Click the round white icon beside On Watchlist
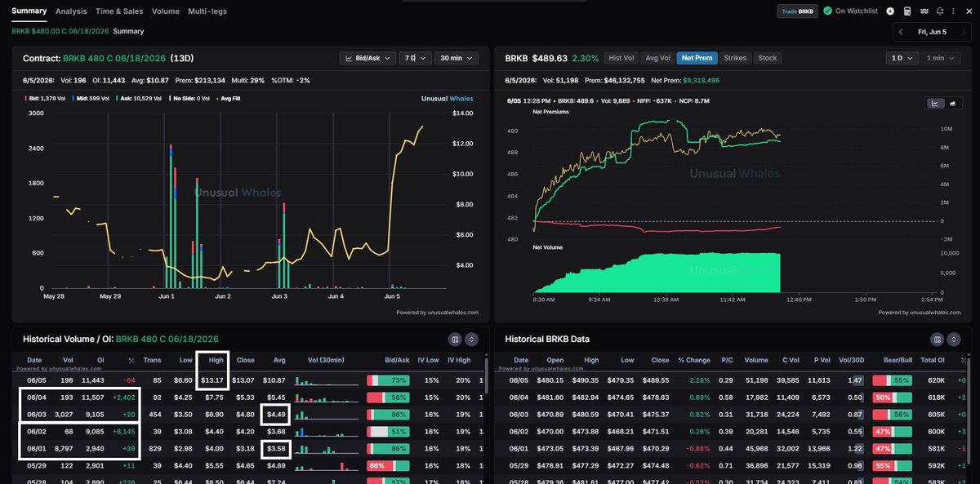 (890, 11)
